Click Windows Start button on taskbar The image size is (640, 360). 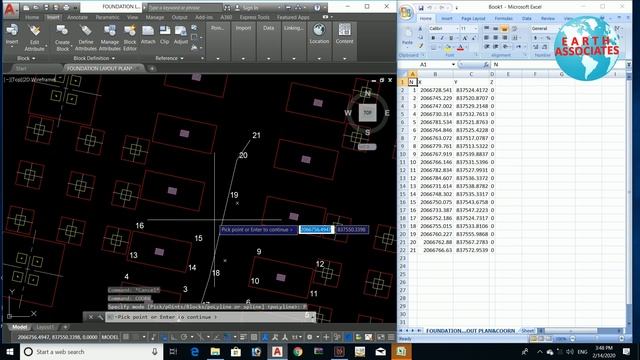click(x=10, y=351)
